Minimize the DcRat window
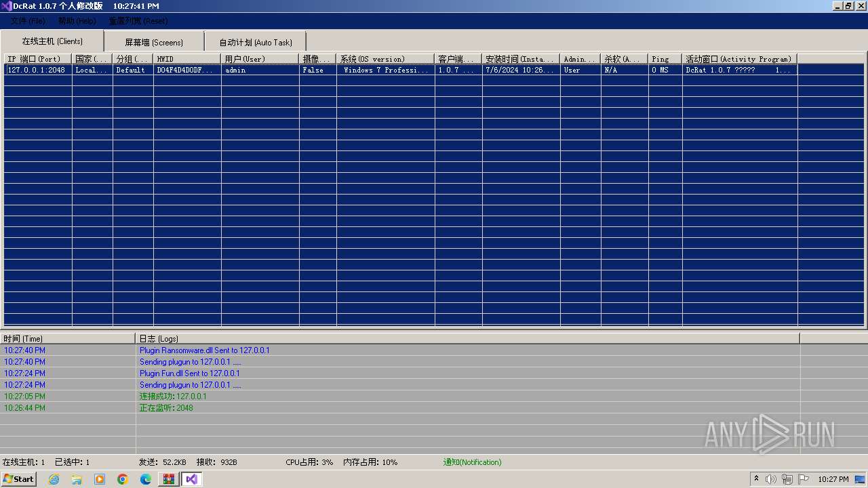The height and width of the screenshot is (488, 868). [838, 6]
